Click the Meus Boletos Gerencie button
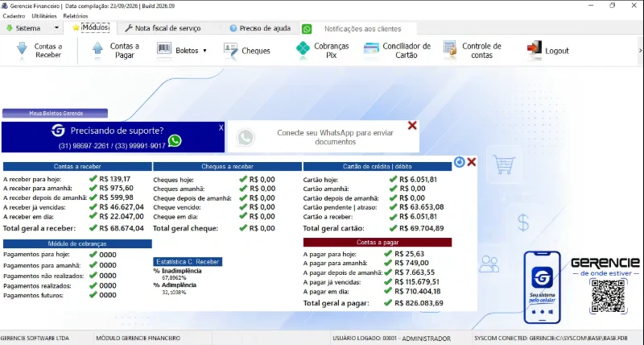Viewport: 644px width, 345px height. coord(55,113)
